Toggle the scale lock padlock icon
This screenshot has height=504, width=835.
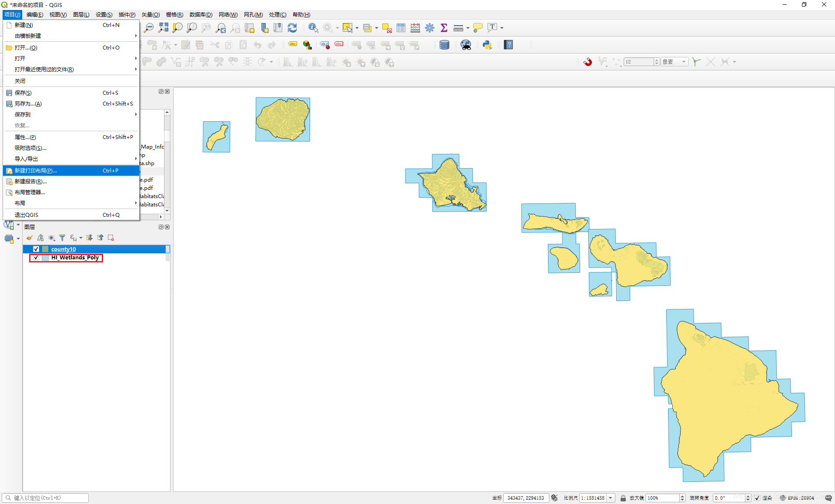[x=623, y=498]
